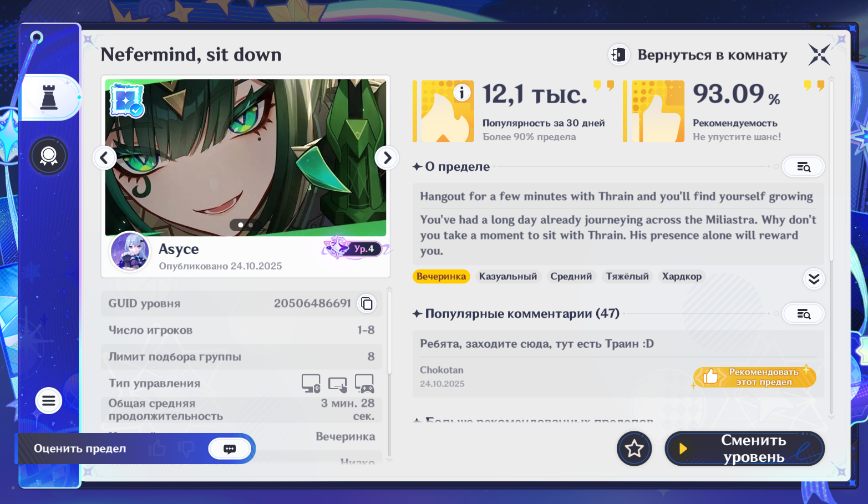Click Число игроков row

point(242,330)
